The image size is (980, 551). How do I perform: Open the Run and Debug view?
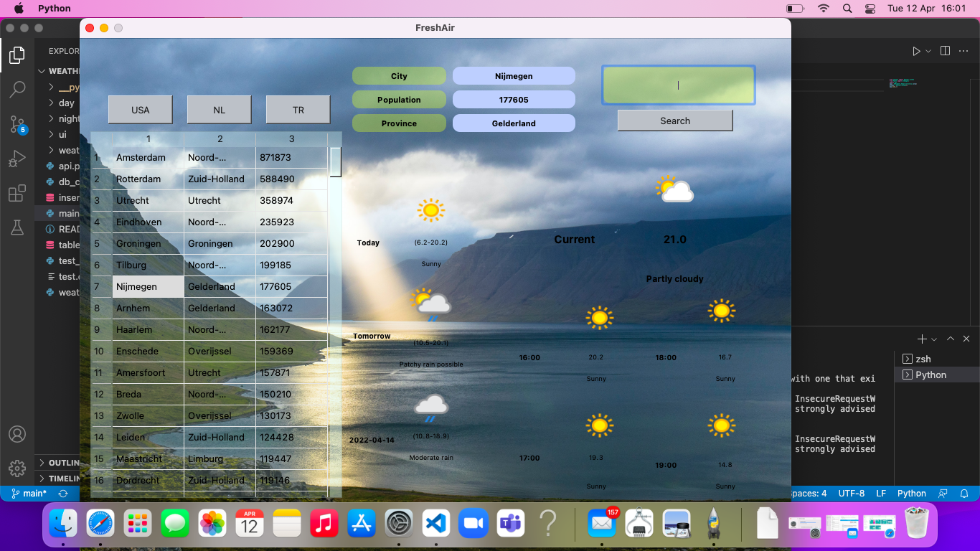coord(17,159)
